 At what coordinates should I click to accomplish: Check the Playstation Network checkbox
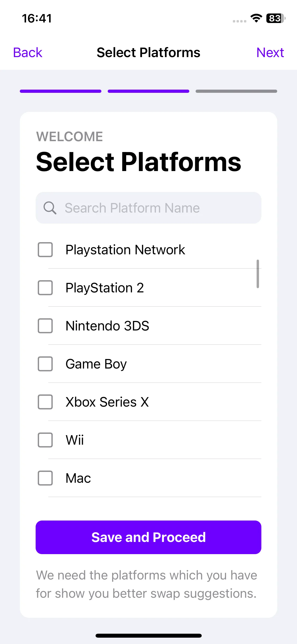(45, 250)
